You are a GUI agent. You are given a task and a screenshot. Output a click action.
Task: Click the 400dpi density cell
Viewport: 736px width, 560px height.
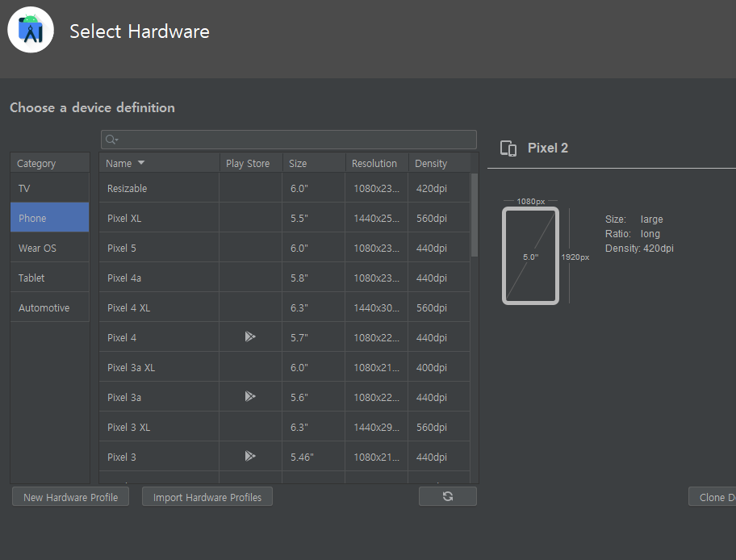tap(439, 367)
